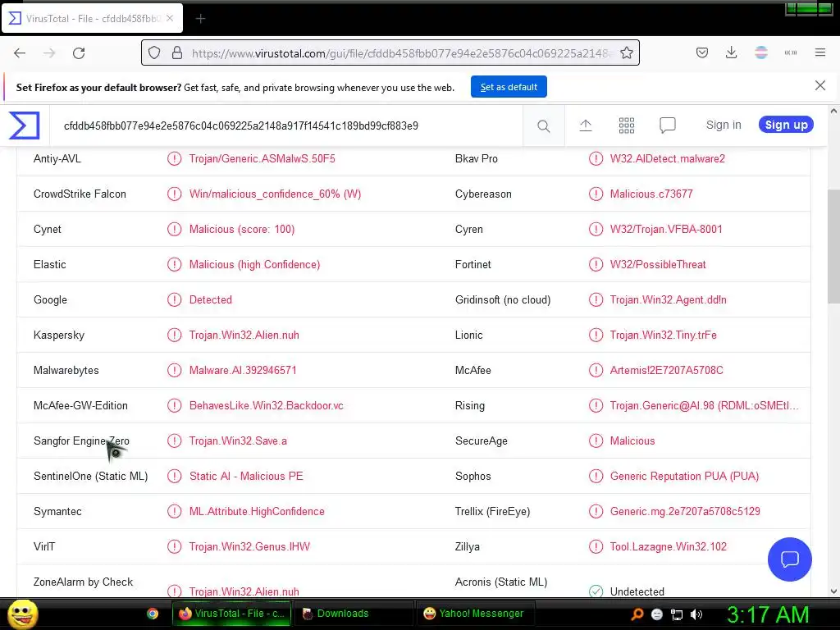Click the Kaspersky alert icon
Image resolution: width=840 pixels, height=630 pixels.
click(174, 336)
